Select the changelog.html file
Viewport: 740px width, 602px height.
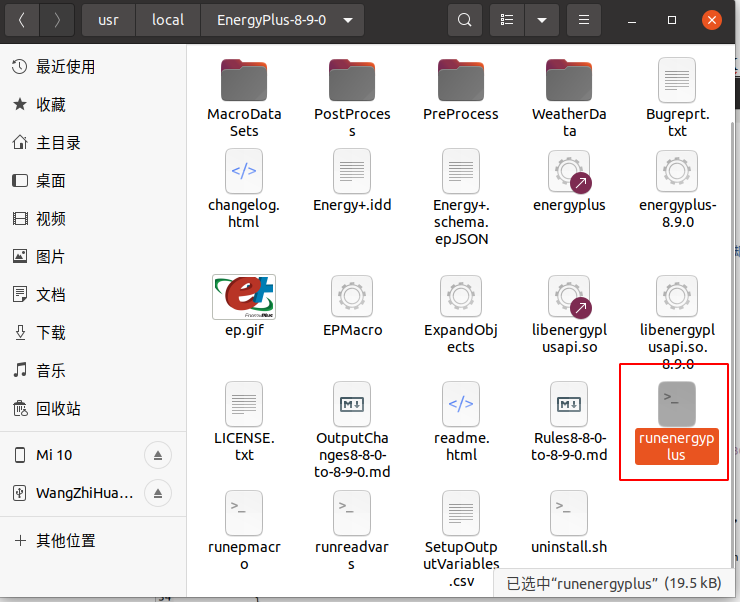click(x=244, y=189)
